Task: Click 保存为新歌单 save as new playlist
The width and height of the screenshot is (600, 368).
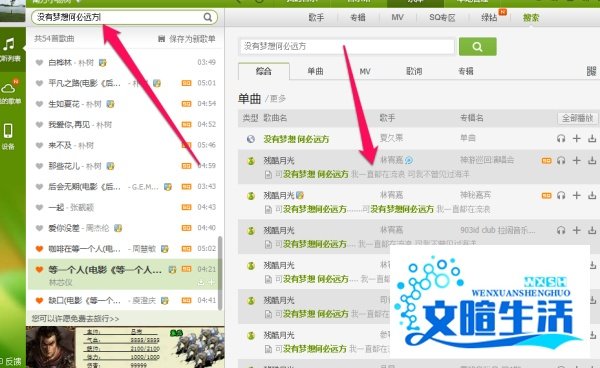Action: tap(187, 39)
